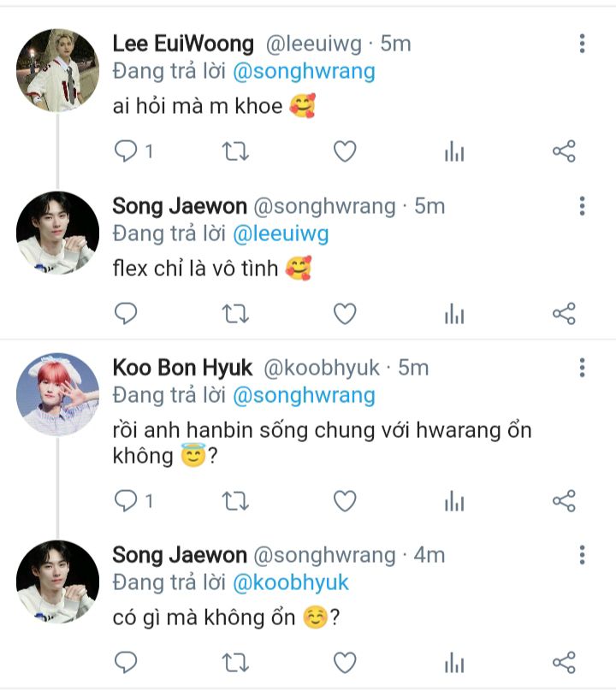The image size is (616, 691).
Task: Share Lee EuiWoong's tweet
Action: 564,152
